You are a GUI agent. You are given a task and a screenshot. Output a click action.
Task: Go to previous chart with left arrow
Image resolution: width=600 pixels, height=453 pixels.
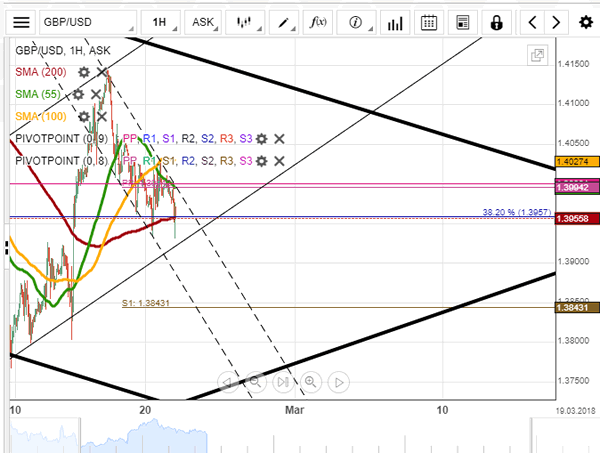pos(532,23)
